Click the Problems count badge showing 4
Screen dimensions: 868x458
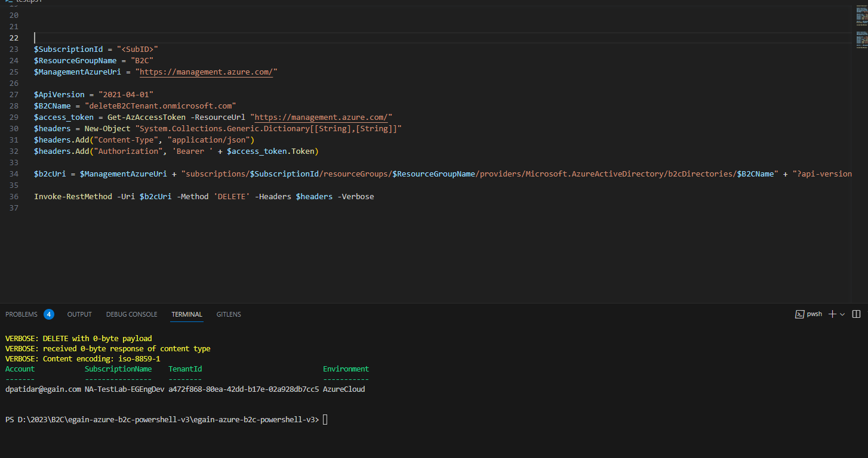49,314
